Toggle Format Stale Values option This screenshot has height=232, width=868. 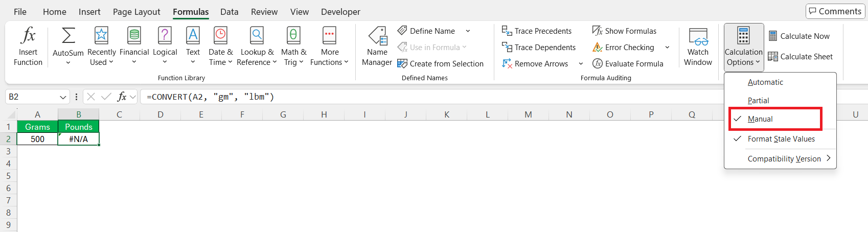coord(780,139)
